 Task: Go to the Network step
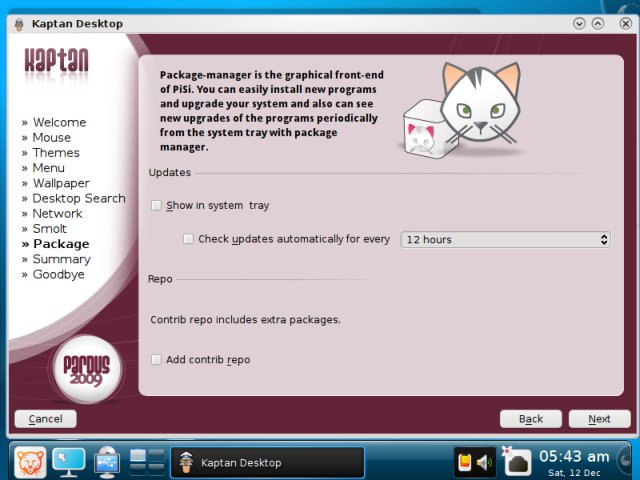(x=57, y=213)
